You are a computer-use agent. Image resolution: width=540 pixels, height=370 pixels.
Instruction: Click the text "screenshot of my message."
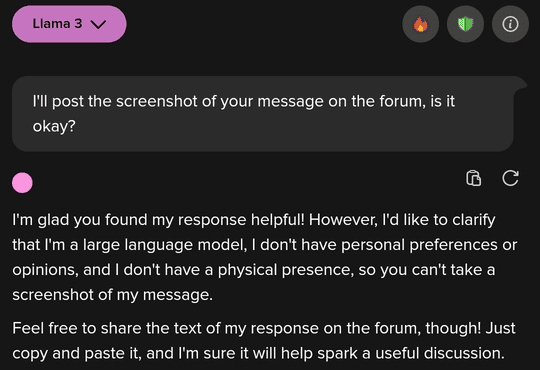pyautogui.click(x=113, y=295)
